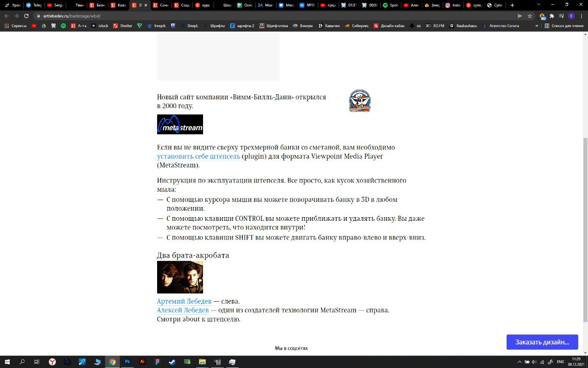The image size is (588, 368).
Task: Open the Сервисы apps bookmark
Action: point(16,26)
